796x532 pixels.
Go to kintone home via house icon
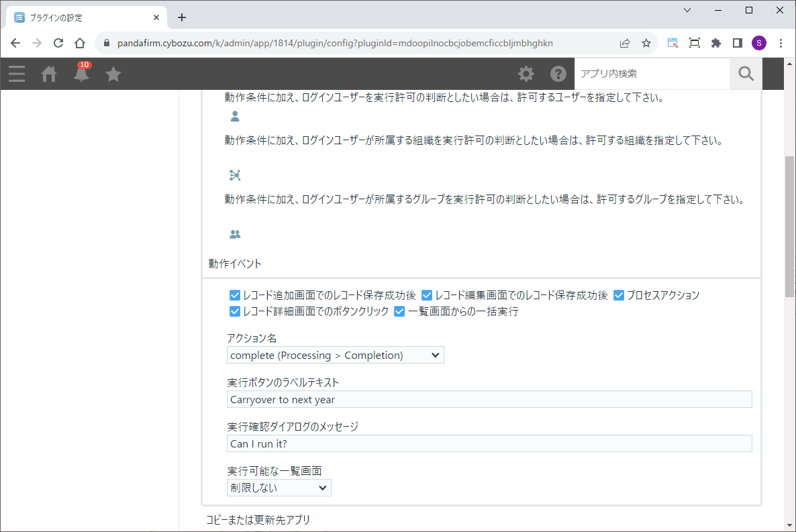click(x=49, y=74)
